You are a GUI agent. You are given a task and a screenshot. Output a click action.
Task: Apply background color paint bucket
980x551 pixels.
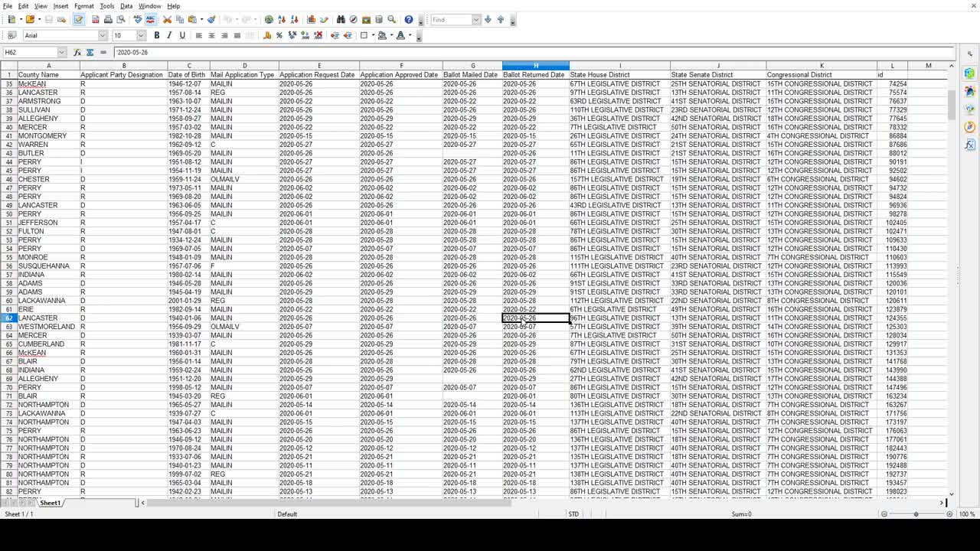(382, 35)
